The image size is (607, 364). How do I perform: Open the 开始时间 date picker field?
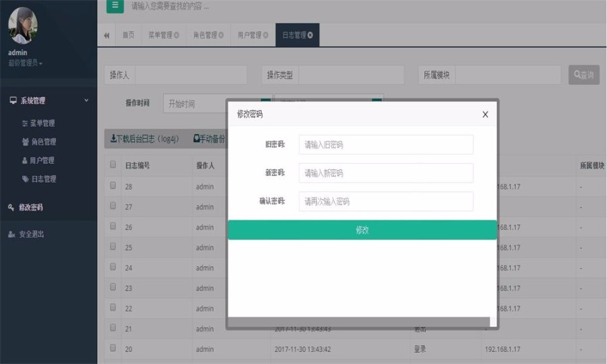(x=211, y=104)
